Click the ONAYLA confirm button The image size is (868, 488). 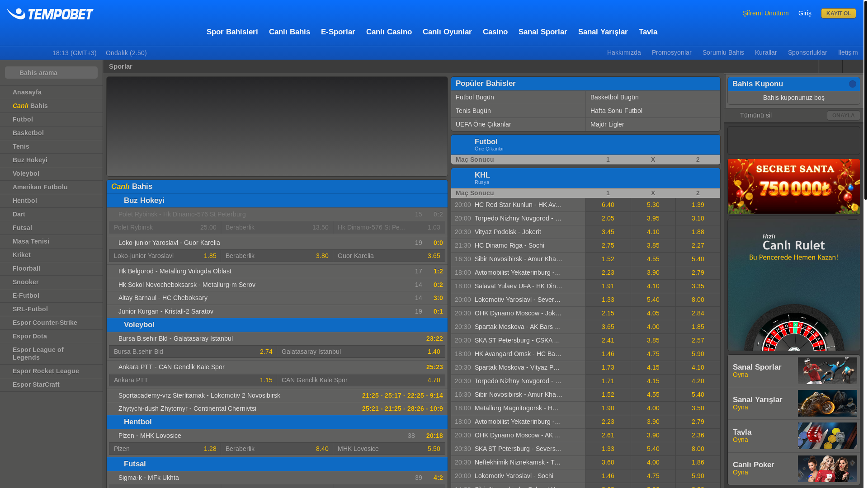point(843,116)
